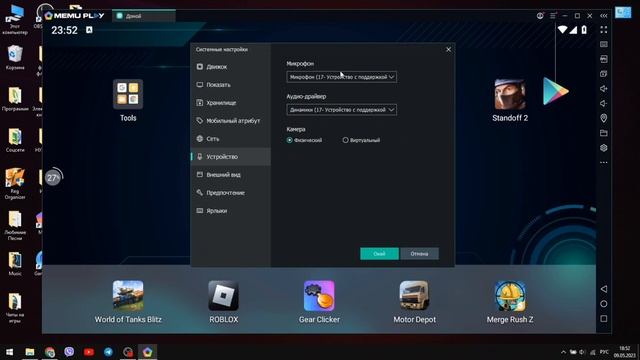Open the shared folder icon in sidebar
640x360 pixels.
pyautogui.click(x=604, y=133)
